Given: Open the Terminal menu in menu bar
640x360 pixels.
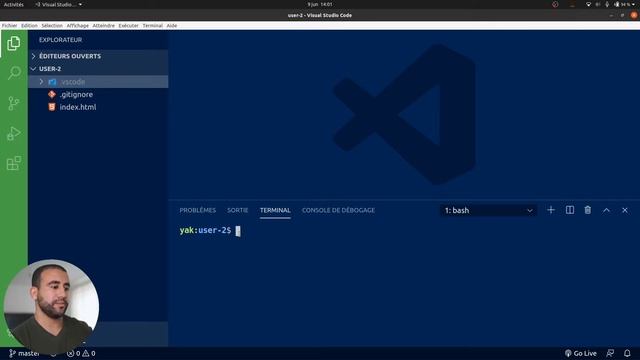Looking at the screenshot, I should (x=153, y=25).
